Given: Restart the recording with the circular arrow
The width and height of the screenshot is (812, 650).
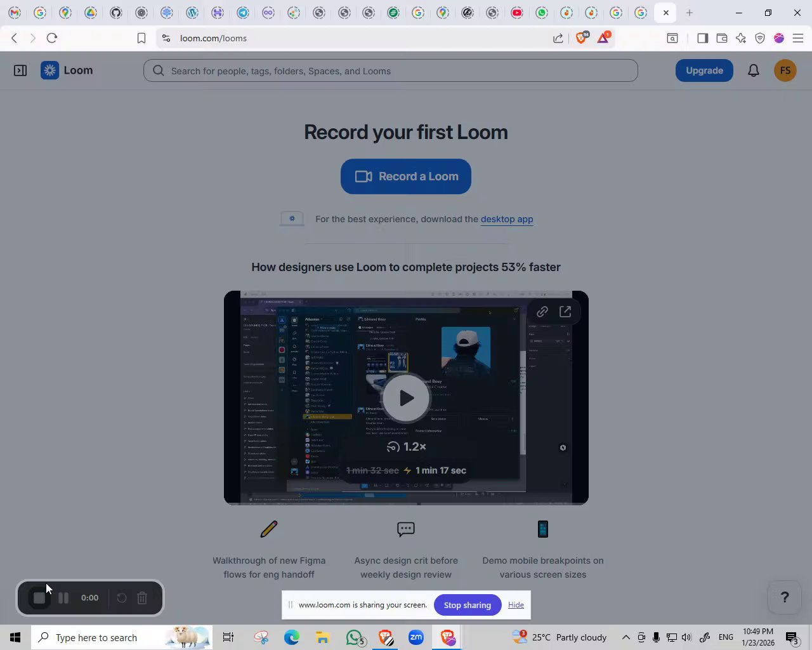Looking at the screenshot, I should coord(122,598).
